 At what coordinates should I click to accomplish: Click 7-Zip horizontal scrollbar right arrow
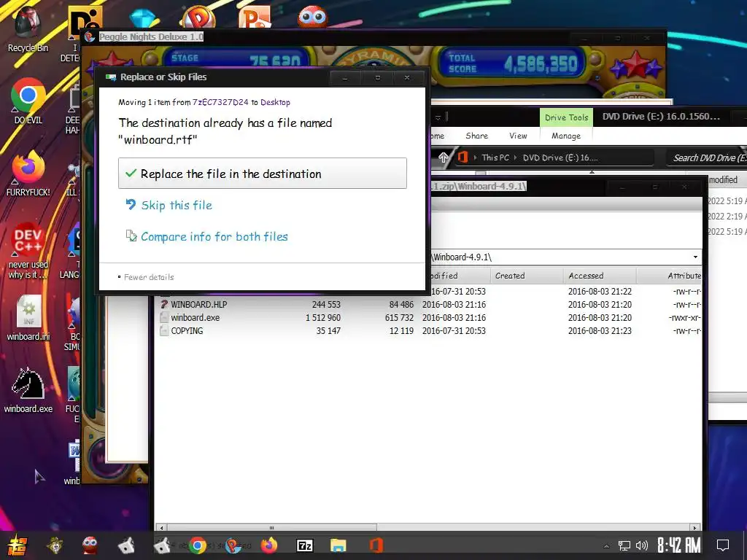695,528
